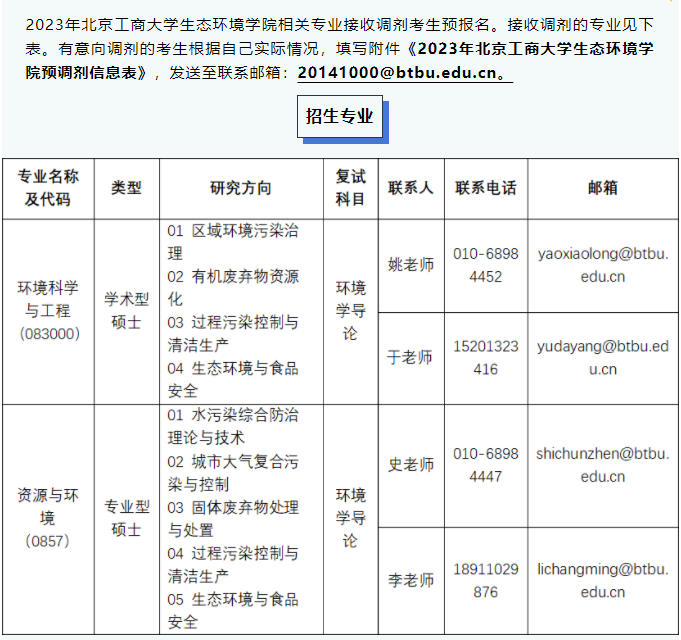Viewport: 681px width, 640px height.
Task: Select the 专业名称及代码 header cell
Action: coord(48,188)
